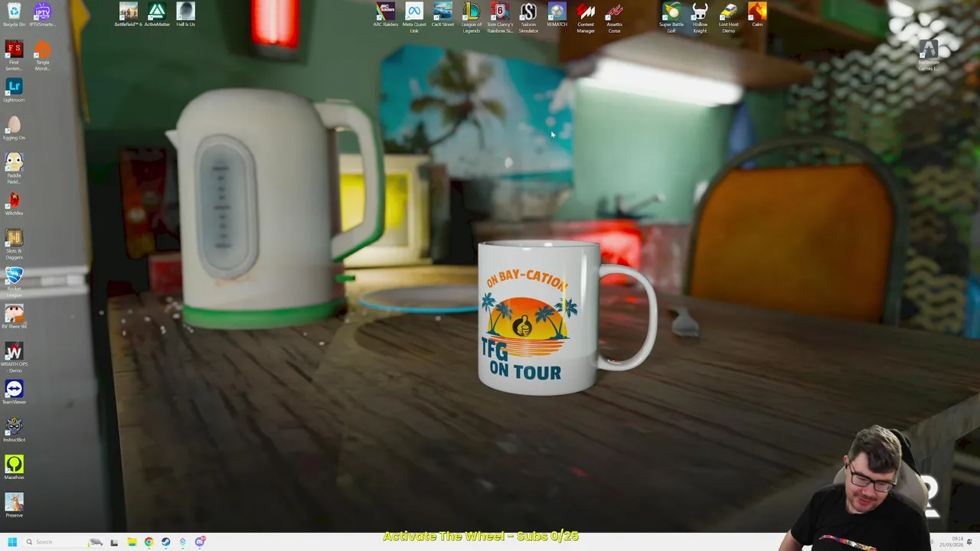Viewport: 980px width, 551px height.
Task: Select the InstructBot desktop shortcut
Action: coord(14,430)
